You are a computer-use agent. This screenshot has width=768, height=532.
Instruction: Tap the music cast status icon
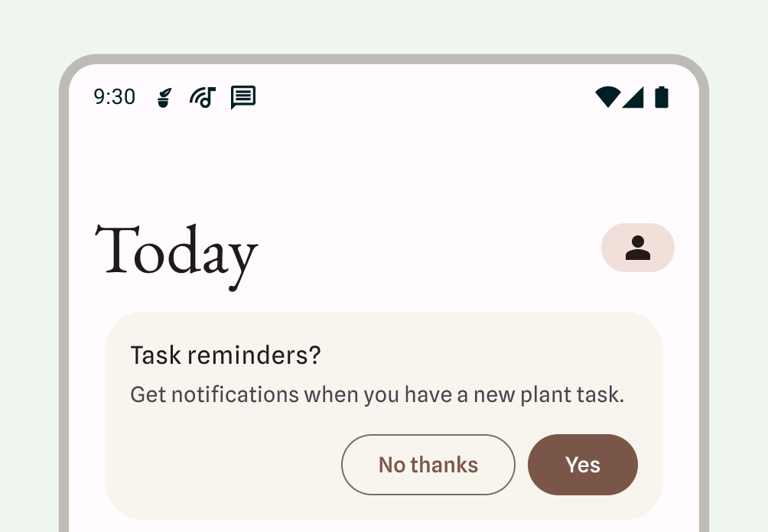tap(203, 97)
